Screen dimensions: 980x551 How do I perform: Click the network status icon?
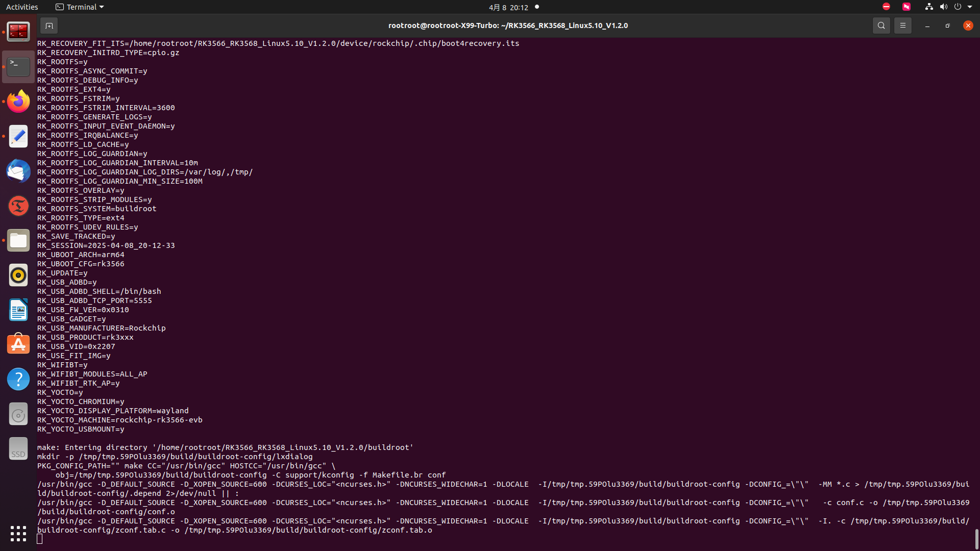pos(929,7)
